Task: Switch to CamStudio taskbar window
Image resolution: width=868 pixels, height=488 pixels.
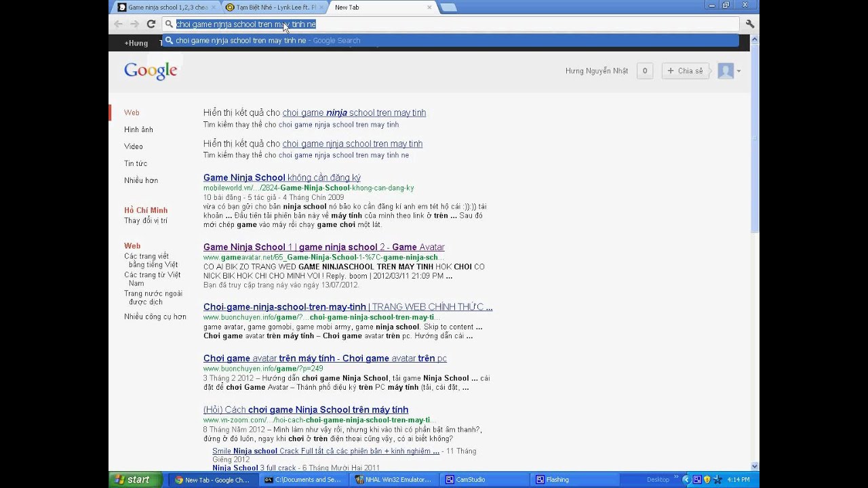Action: coord(485,479)
